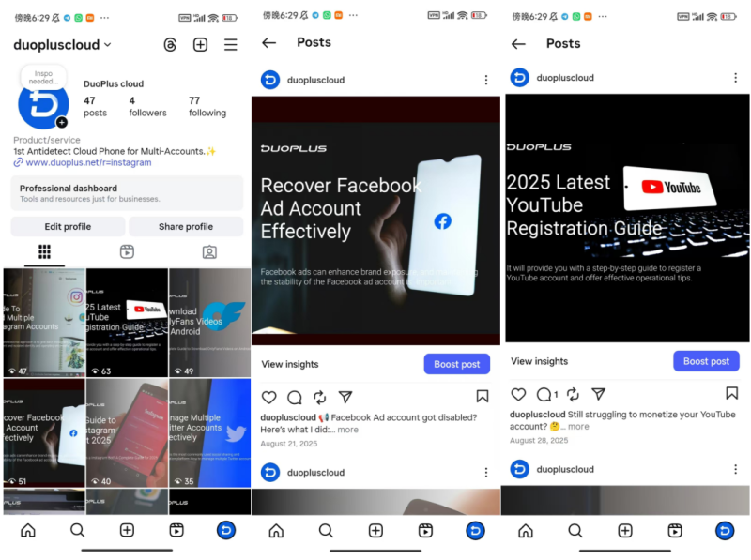Open Reels in middle phone's bottom bar

click(425, 531)
